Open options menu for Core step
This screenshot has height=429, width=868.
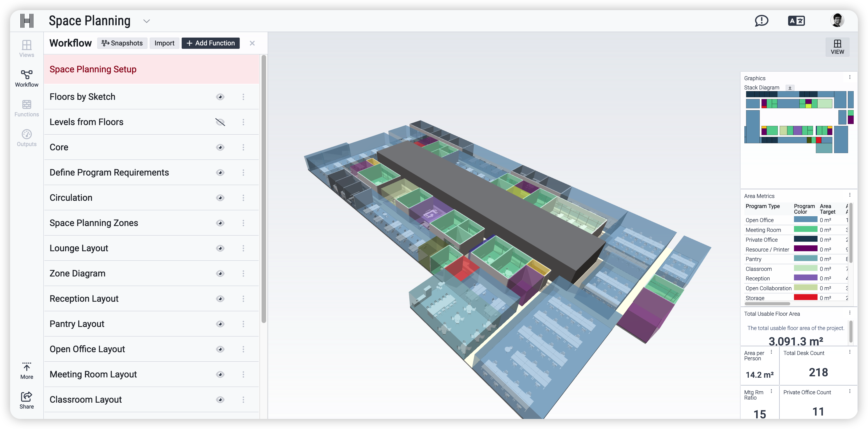[x=243, y=147]
